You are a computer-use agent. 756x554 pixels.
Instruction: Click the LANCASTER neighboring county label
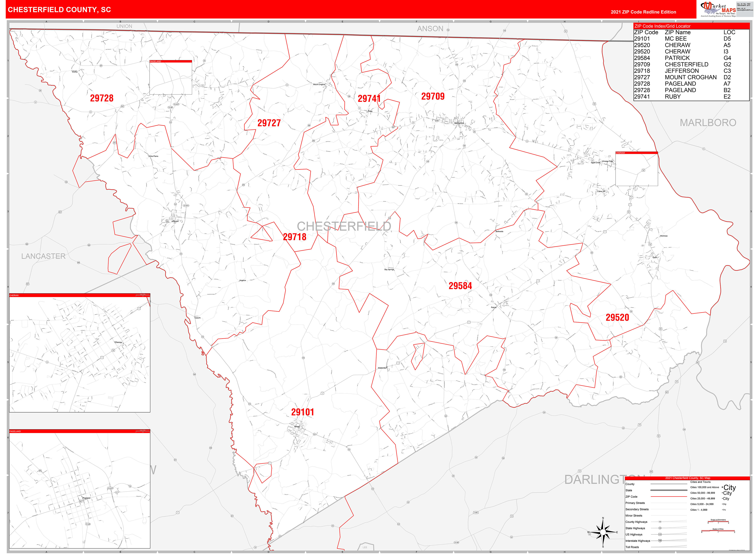coord(43,256)
